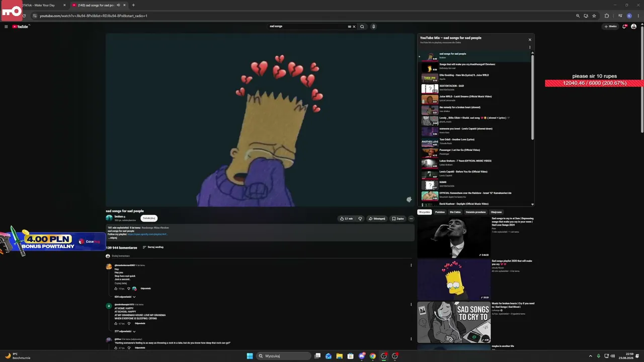Screen dimensions: 644x362
Task: Click the Udostępnij share button
Action: coord(377,219)
